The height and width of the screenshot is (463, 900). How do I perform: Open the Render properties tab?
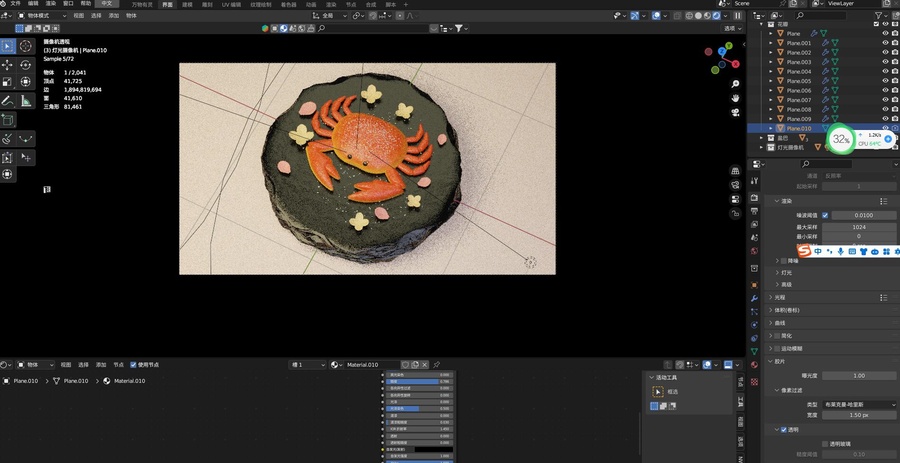754,198
